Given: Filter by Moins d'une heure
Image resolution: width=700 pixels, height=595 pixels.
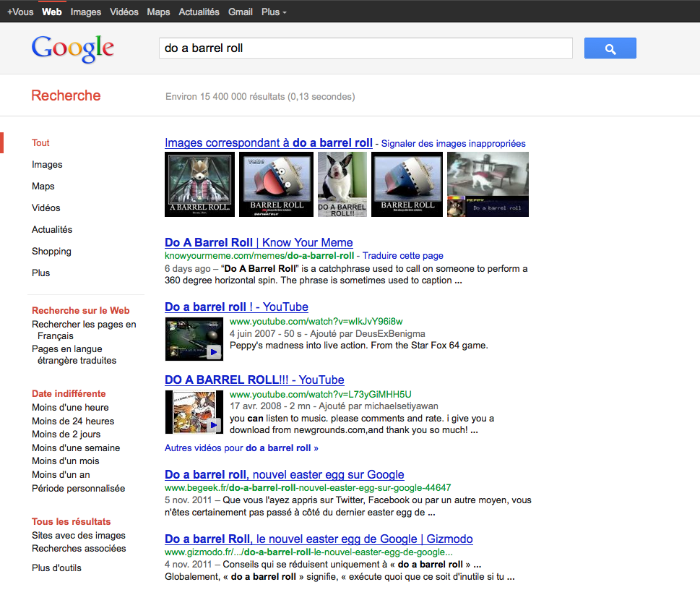Looking at the screenshot, I should click(70, 407).
